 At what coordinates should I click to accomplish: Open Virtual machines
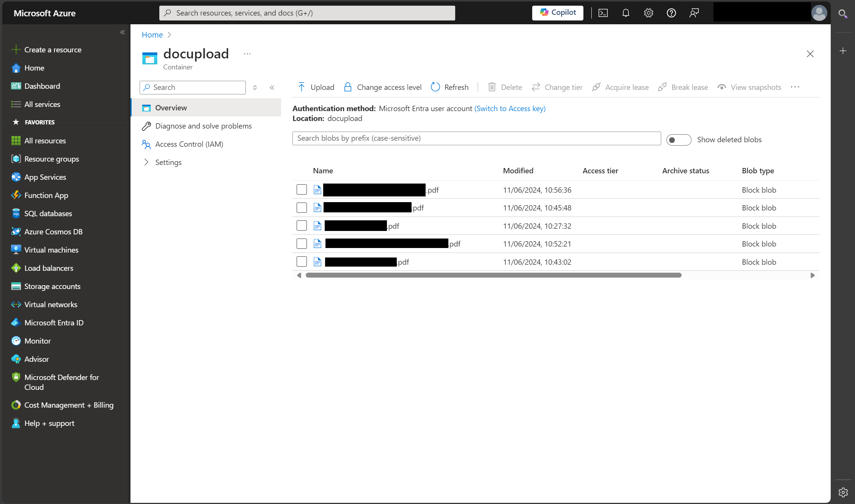pyautogui.click(x=51, y=250)
